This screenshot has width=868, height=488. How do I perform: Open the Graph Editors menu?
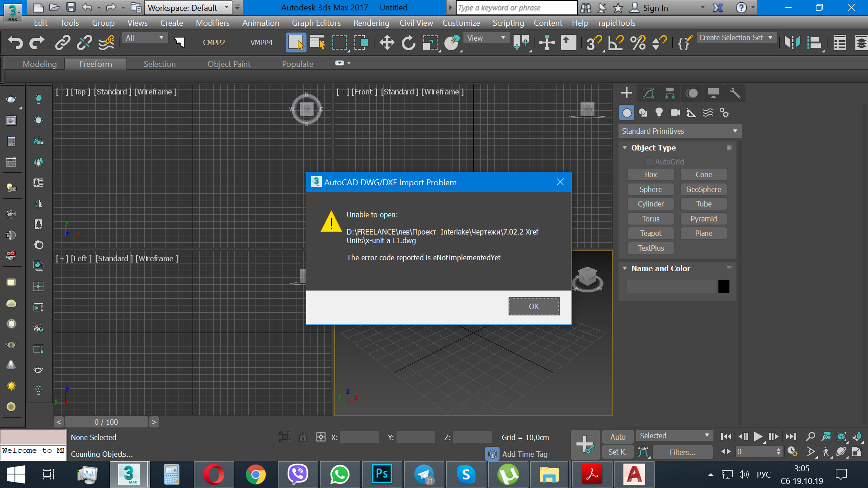click(x=316, y=23)
